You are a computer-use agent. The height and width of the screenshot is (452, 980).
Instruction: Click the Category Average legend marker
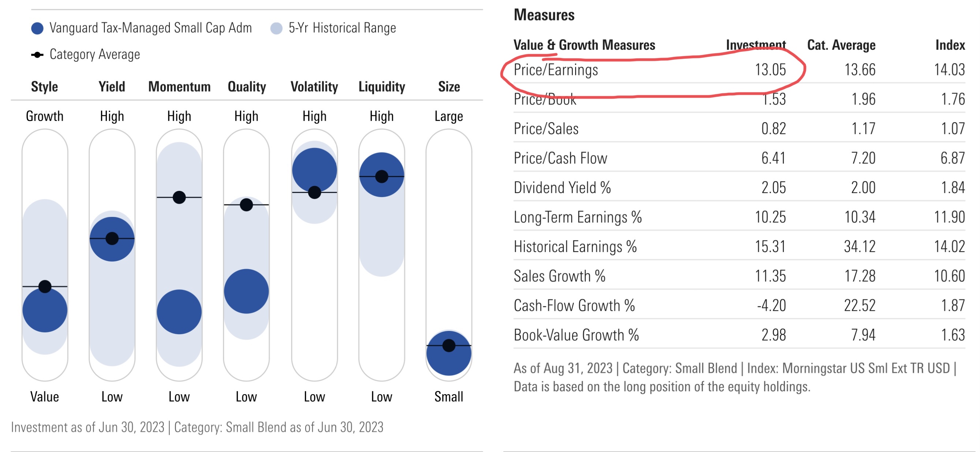coord(37,55)
